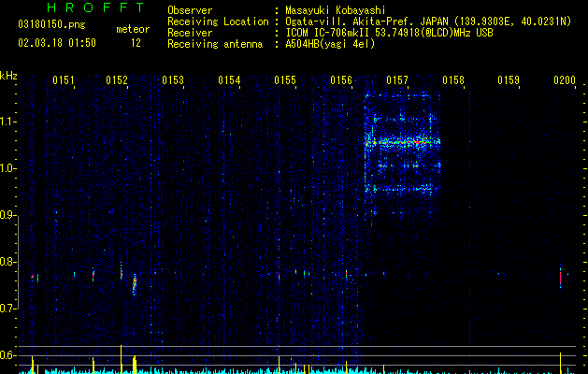Click the 0.9 kHz axis label
This screenshot has width=588, height=374.
pos(8,215)
